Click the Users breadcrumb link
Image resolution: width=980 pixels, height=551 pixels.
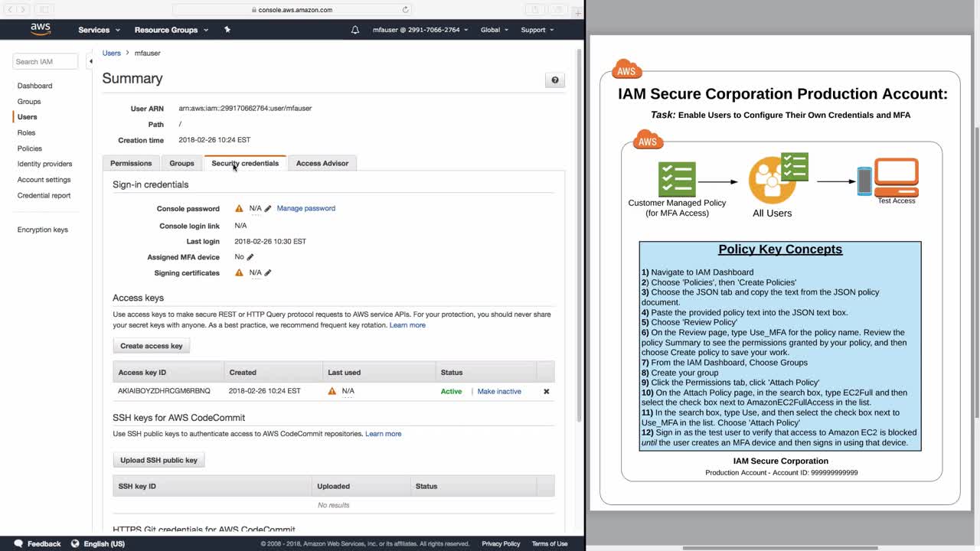(112, 53)
